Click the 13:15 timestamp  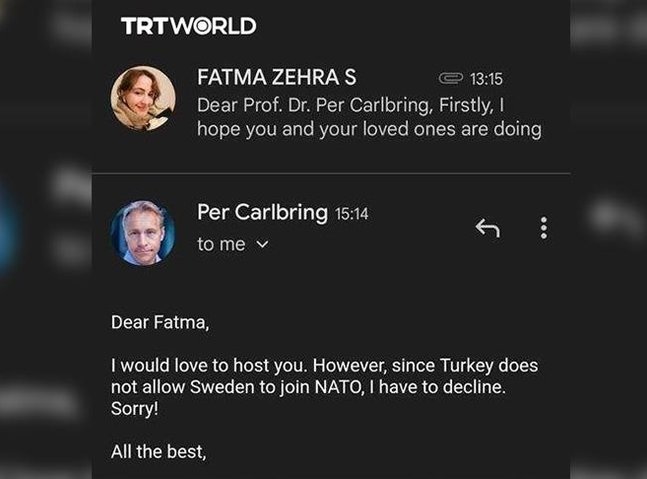coord(486,78)
